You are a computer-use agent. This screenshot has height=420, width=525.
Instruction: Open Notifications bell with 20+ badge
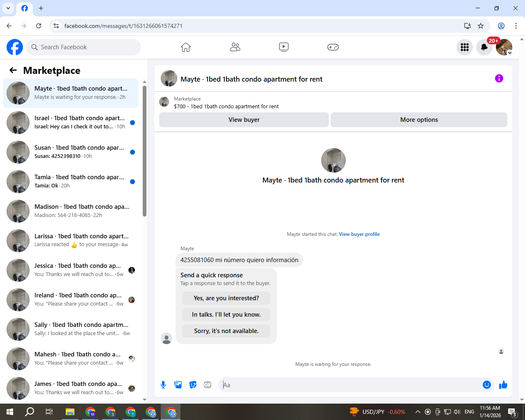[484, 47]
